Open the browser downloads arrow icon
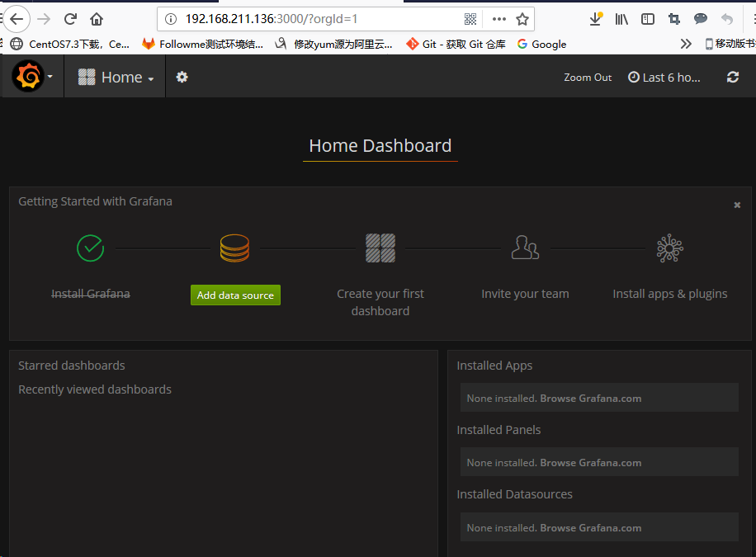The height and width of the screenshot is (557, 756). coord(596,19)
